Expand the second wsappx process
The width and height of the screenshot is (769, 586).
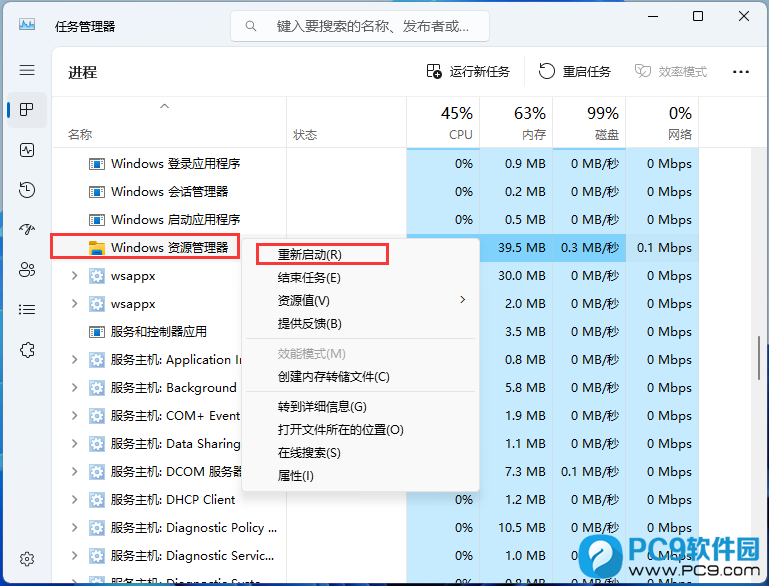(x=74, y=304)
